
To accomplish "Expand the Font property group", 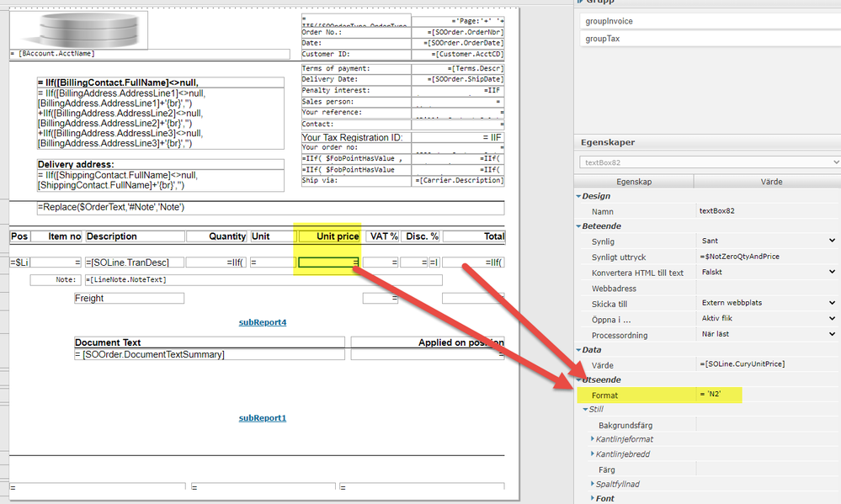I will tap(592, 498).
